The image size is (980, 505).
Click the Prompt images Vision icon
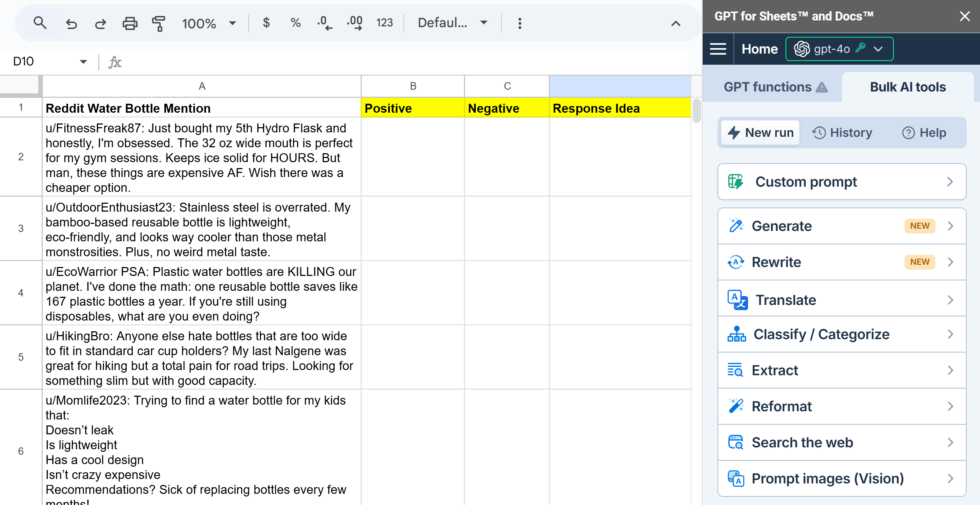736,478
